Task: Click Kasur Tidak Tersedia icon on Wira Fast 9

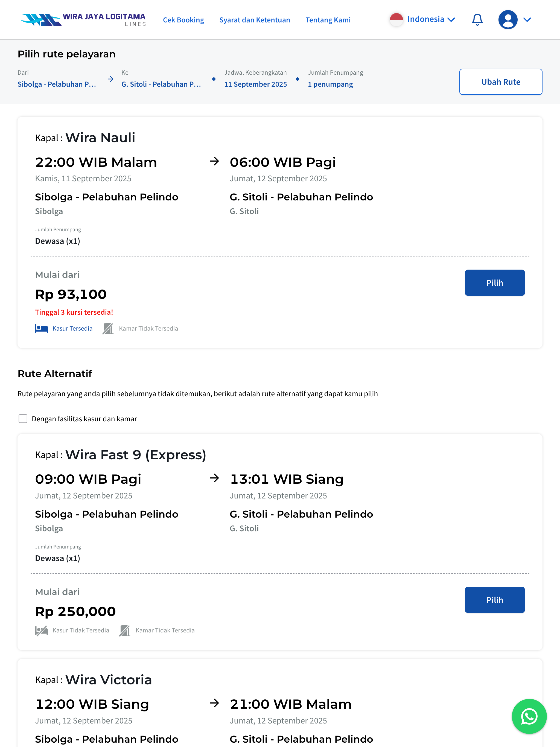Action: pos(42,631)
